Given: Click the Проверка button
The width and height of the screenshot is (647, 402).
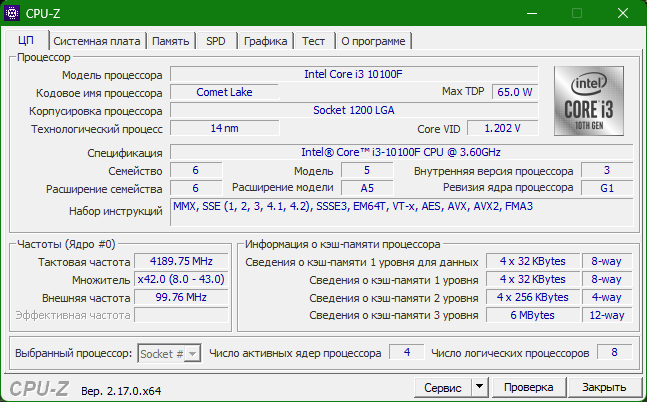Looking at the screenshot, I should click(528, 387).
